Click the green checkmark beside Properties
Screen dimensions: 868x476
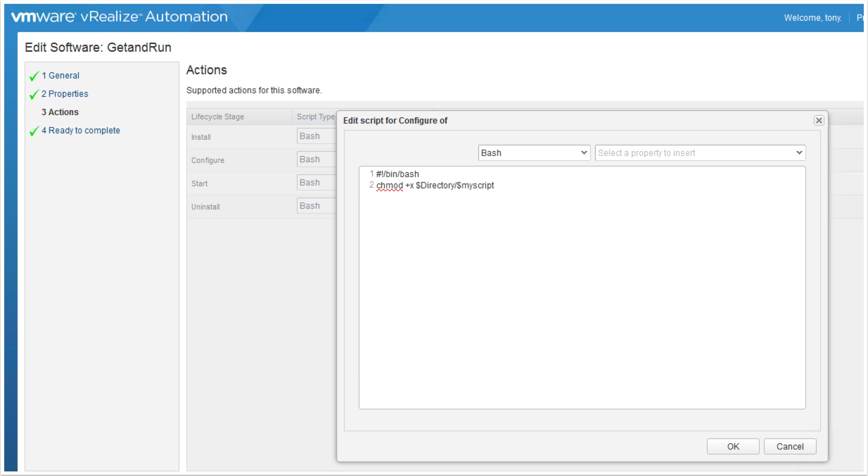(x=34, y=94)
